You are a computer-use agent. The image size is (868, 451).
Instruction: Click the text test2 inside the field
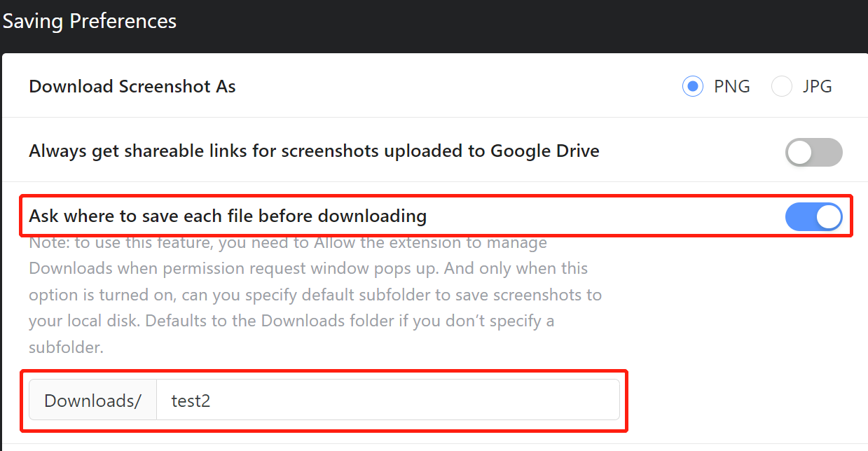(191, 401)
